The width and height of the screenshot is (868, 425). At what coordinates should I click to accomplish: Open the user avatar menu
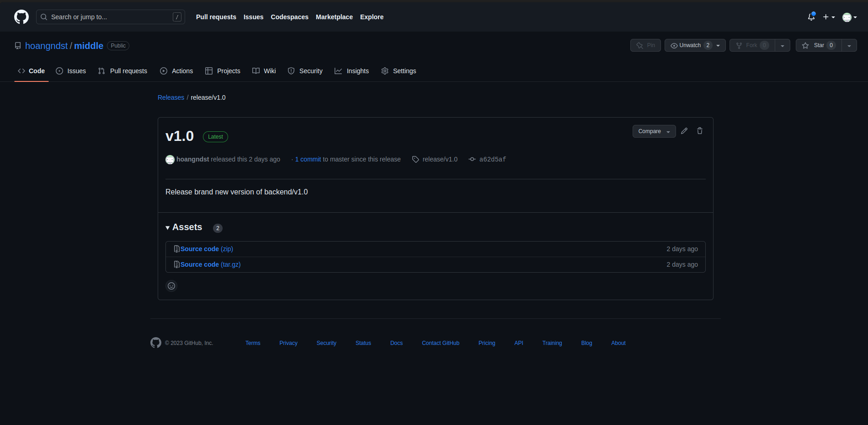(x=849, y=17)
